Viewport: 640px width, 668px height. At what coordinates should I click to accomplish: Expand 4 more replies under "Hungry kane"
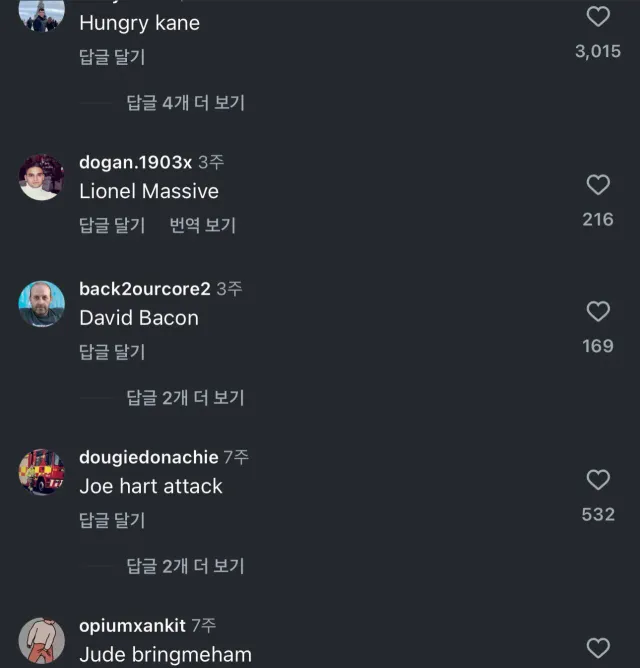point(185,102)
